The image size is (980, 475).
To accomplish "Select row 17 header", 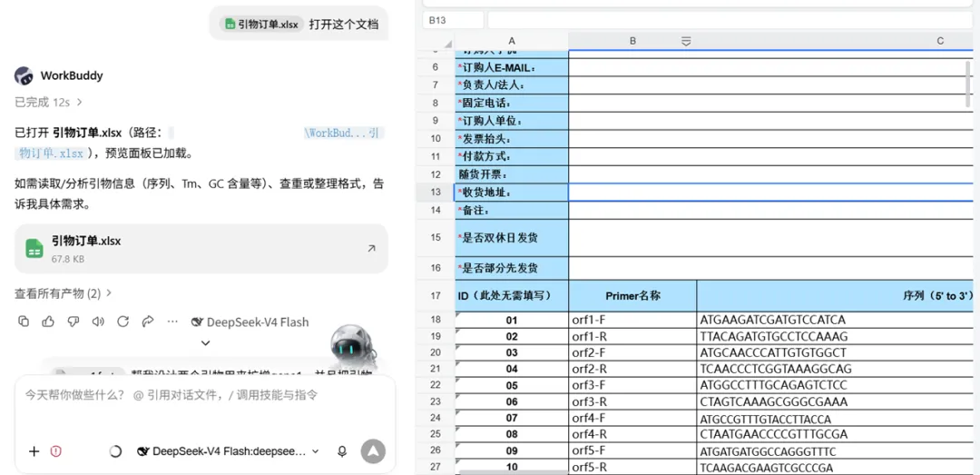I will pyautogui.click(x=436, y=296).
